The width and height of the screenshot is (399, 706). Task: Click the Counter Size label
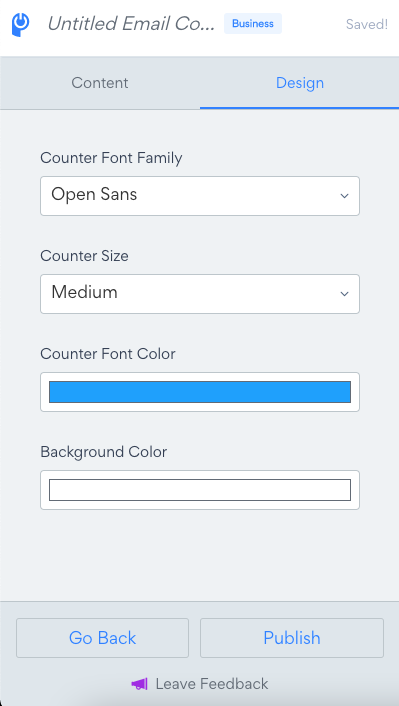(x=84, y=256)
